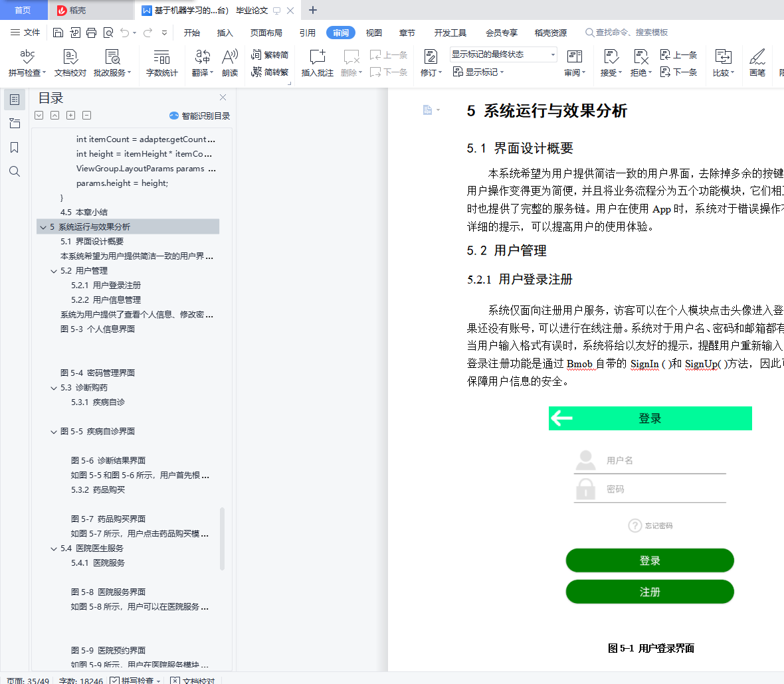Switch to the 页面布局 tab
784x684 pixels.
[x=266, y=33]
